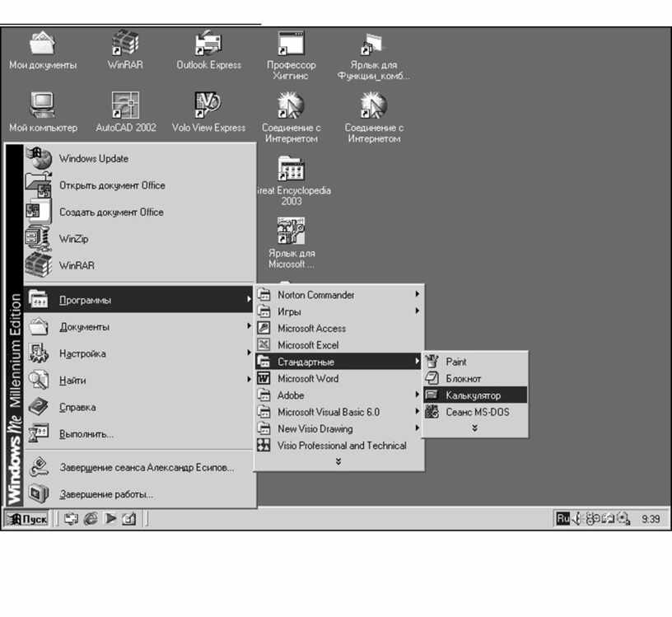Launch Калькулятор from the Стандартные submenu
The width and height of the screenshot is (672, 617).
[475, 395]
